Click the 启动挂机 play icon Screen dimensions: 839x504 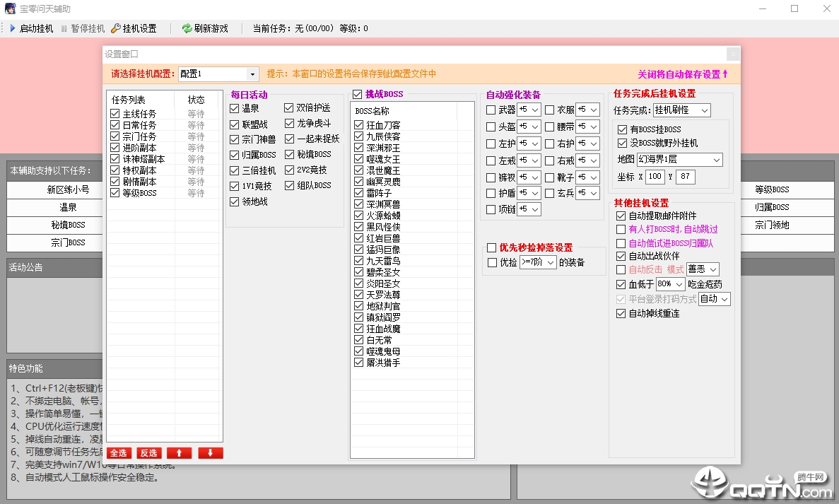(x=13, y=28)
